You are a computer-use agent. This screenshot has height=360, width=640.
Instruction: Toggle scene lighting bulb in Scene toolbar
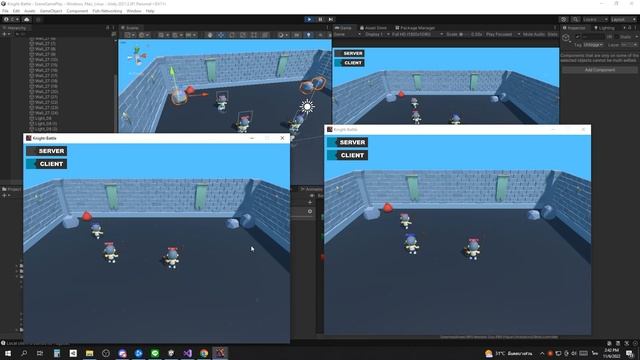click(x=309, y=35)
